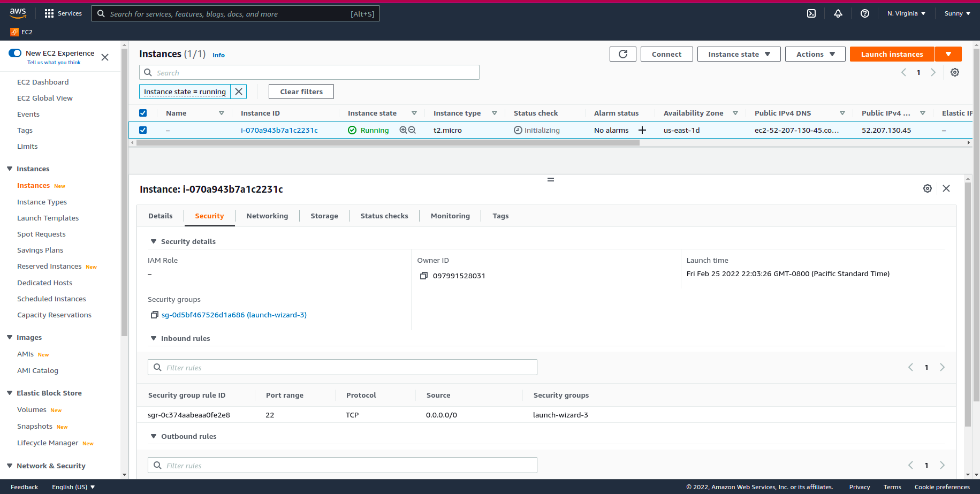Go to next inbound rules page
Image resolution: width=980 pixels, height=494 pixels.
click(x=943, y=367)
